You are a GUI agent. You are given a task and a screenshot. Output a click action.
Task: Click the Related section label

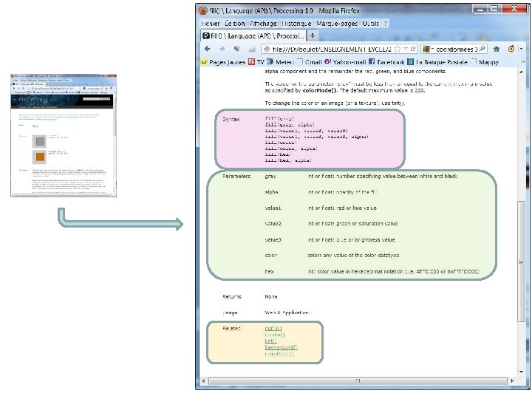click(x=231, y=328)
